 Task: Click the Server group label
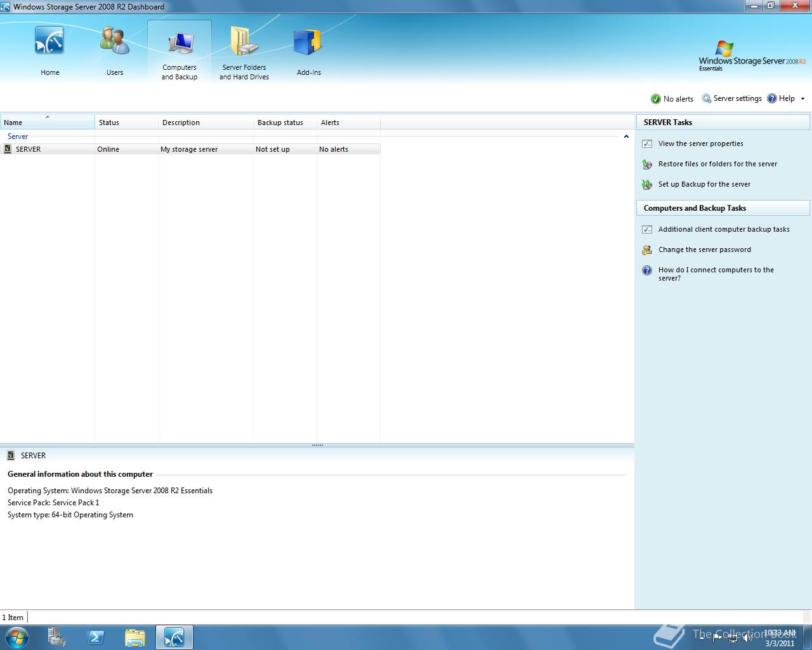18,136
